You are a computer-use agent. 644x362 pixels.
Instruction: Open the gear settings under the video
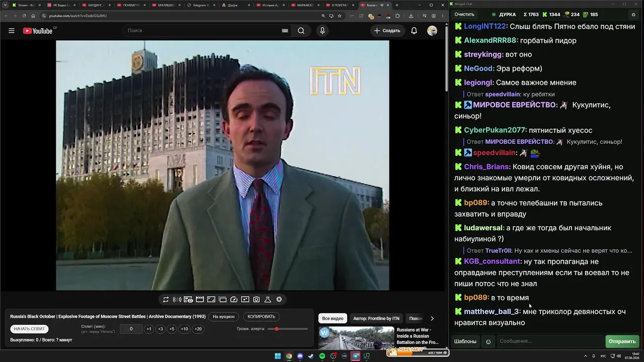click(x=279, y=300)
